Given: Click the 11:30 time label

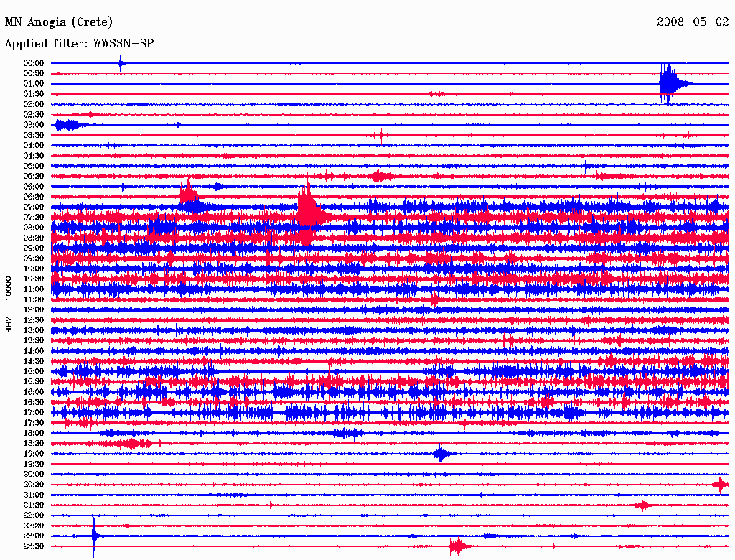Looking at the screenshot, I should [34, 299].
